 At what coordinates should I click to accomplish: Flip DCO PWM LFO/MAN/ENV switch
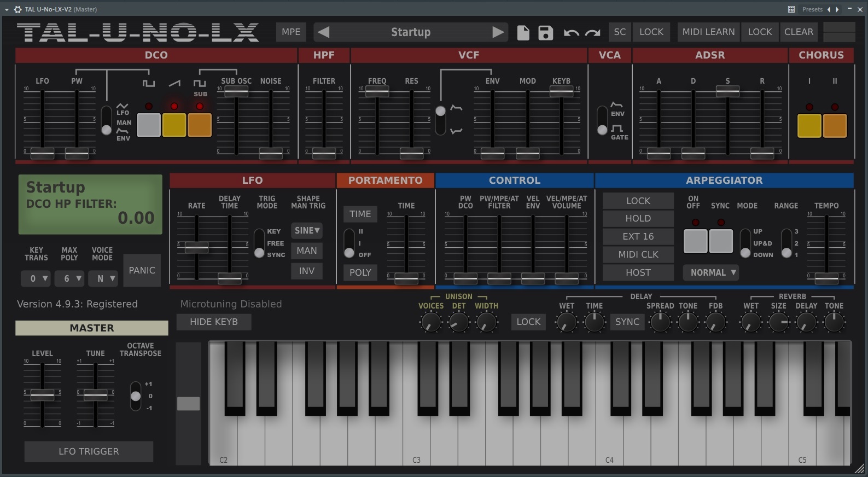pyautogui.click(x=107, y=120)
